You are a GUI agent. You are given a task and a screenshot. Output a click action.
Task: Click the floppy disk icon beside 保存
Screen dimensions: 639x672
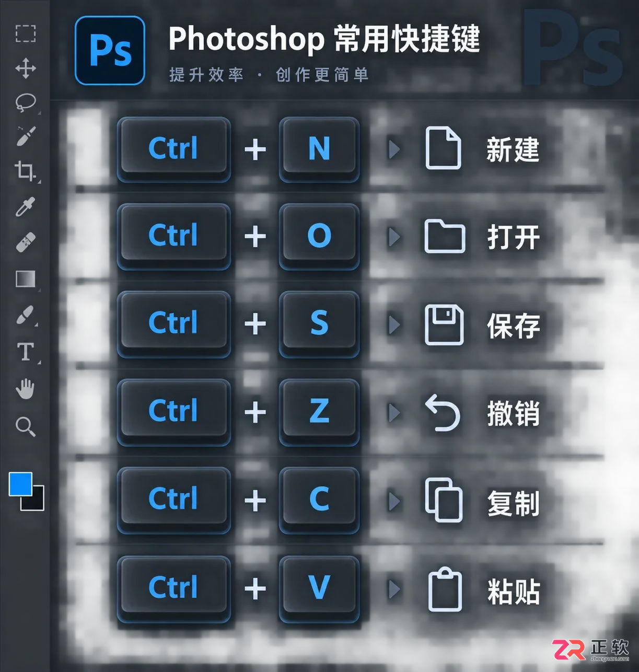[x=444, y=325]
